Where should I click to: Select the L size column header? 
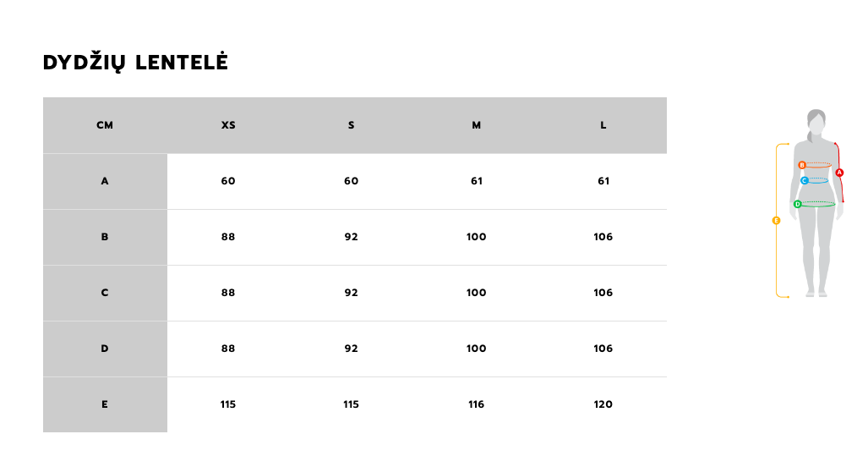(x=603, y=125)
